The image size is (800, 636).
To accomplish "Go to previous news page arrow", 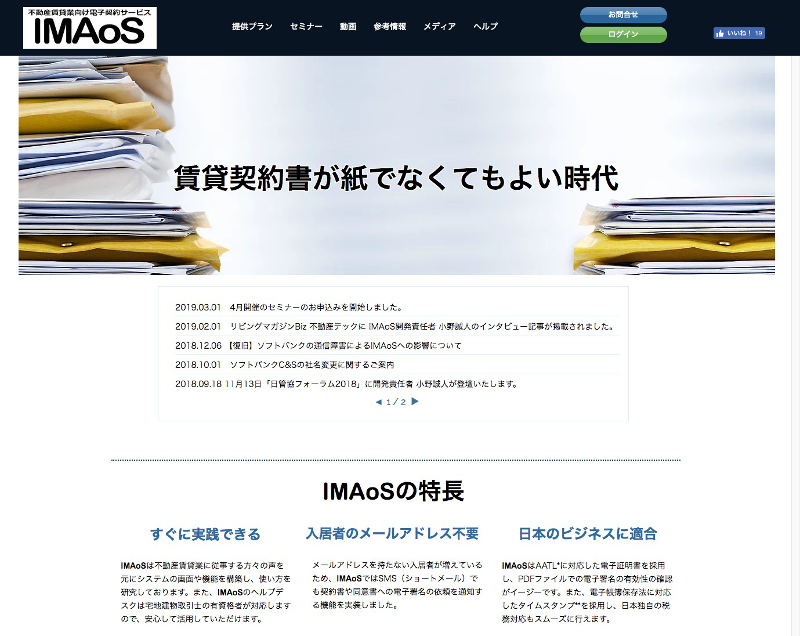I will (x=379, y=402).
